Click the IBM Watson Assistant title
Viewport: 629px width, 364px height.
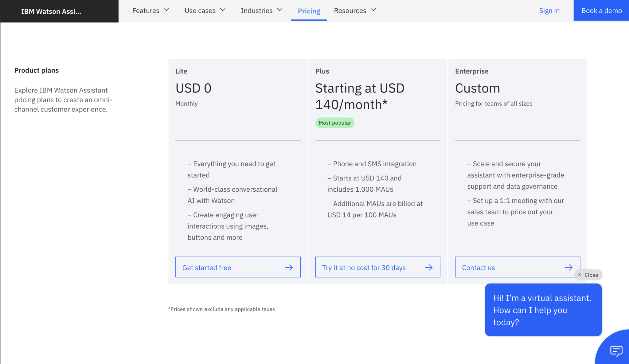click(x=51, y=11)
